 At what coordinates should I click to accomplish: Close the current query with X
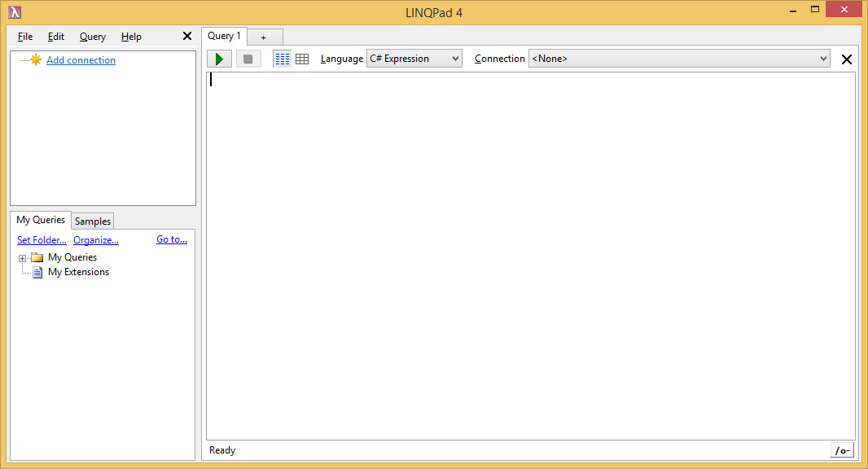click(846, 59)
